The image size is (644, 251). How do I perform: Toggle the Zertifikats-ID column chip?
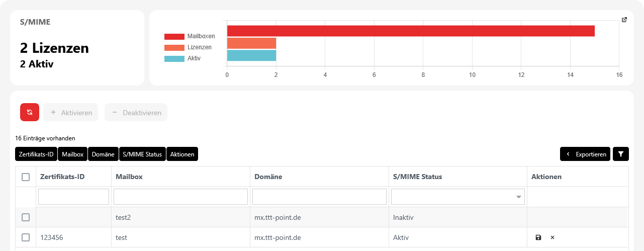tap(36, 154)
